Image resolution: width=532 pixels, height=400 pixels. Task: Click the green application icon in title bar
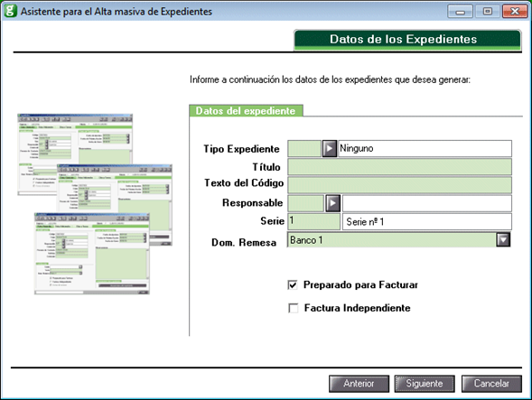10,11
